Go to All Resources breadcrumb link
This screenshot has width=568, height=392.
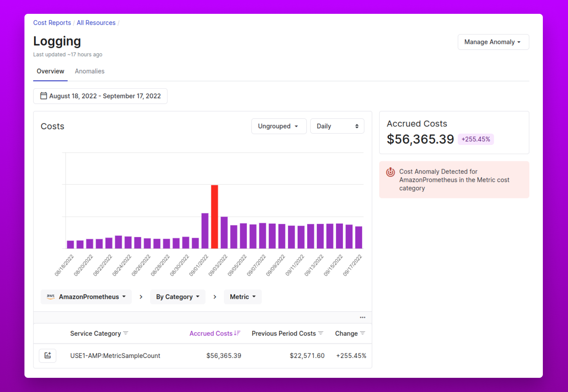point(96,23)
